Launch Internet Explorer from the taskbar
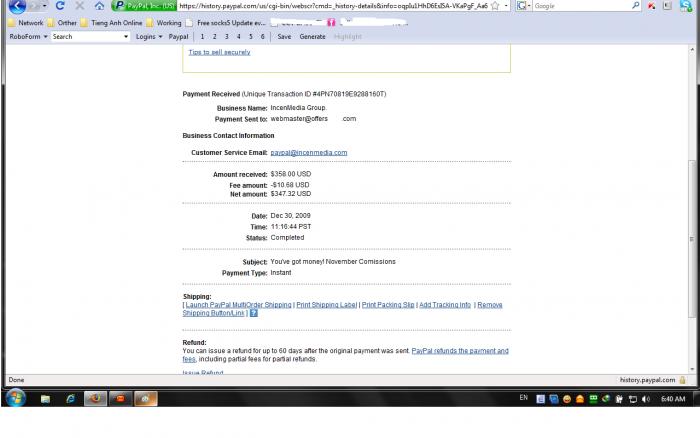Viewport: 700px width, 438px height. 70,399
